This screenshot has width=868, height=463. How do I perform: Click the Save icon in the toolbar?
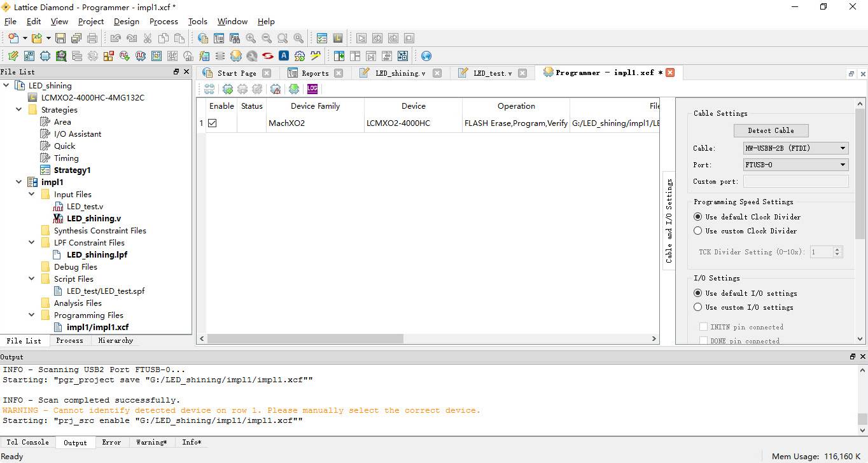(60, 38)
